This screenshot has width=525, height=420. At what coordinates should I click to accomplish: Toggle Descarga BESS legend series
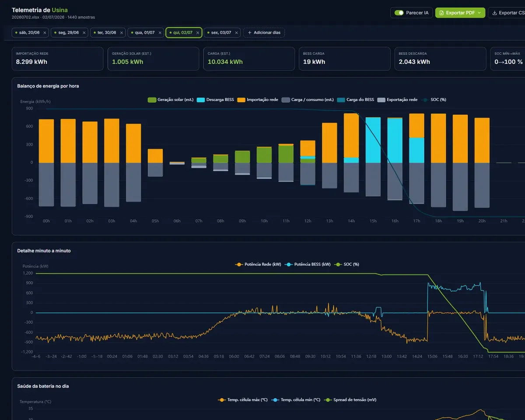[215, 100]
